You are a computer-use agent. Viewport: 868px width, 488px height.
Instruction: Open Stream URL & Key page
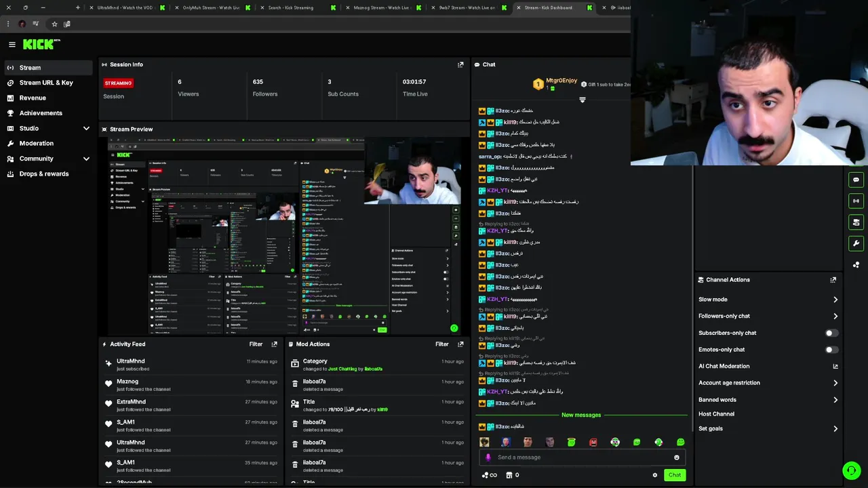coord(46,83)
